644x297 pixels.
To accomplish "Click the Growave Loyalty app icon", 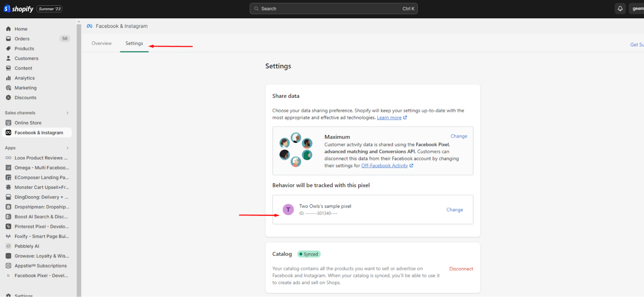I will (x=8, y=256).
